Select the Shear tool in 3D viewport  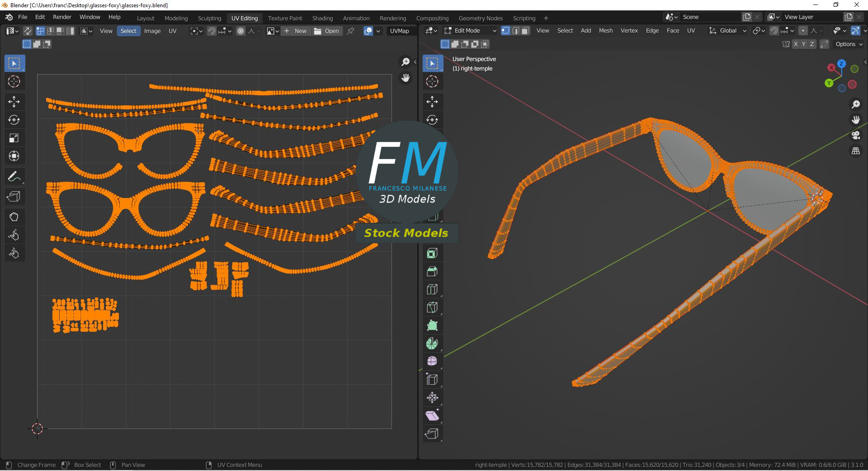pos(432,415)
